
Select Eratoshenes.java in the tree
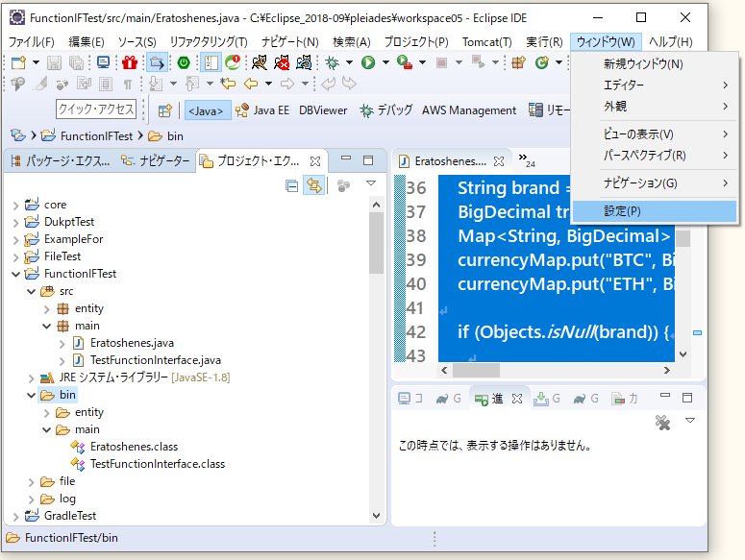pos(132,343)
